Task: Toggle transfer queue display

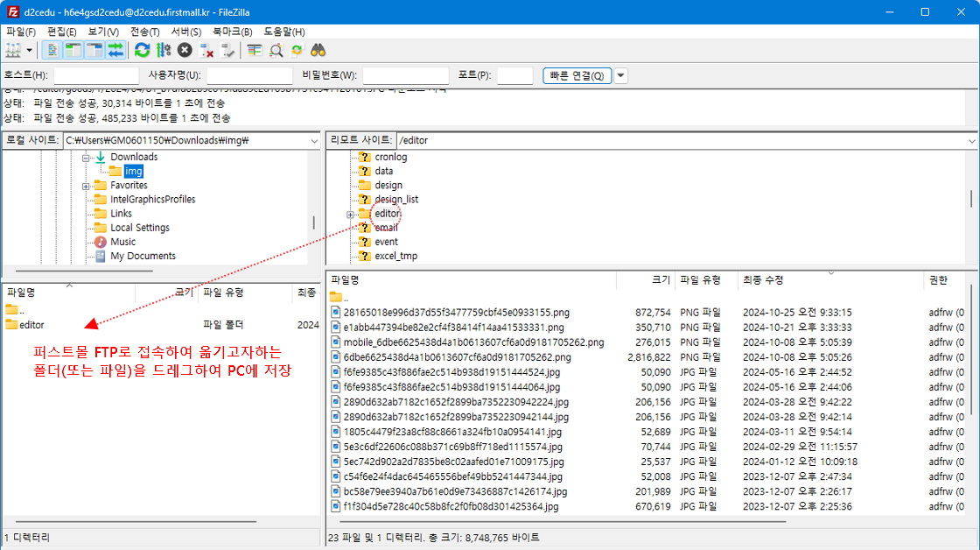Action: 115,51
